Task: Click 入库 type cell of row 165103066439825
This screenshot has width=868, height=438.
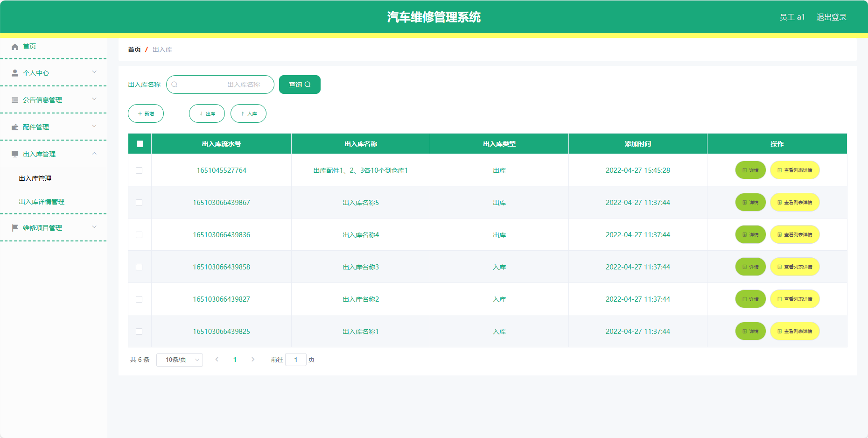Action: coord(499,332)
